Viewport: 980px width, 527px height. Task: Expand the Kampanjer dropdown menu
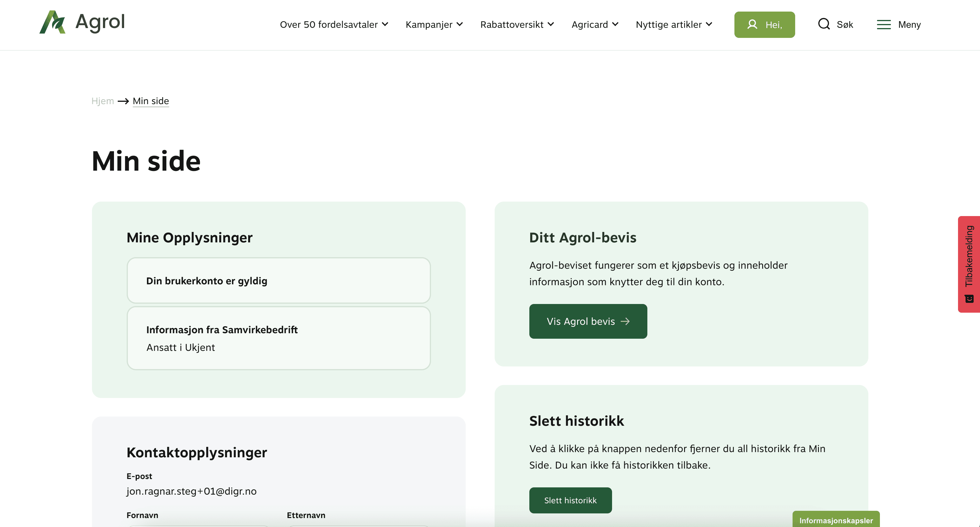coord(434,25)
